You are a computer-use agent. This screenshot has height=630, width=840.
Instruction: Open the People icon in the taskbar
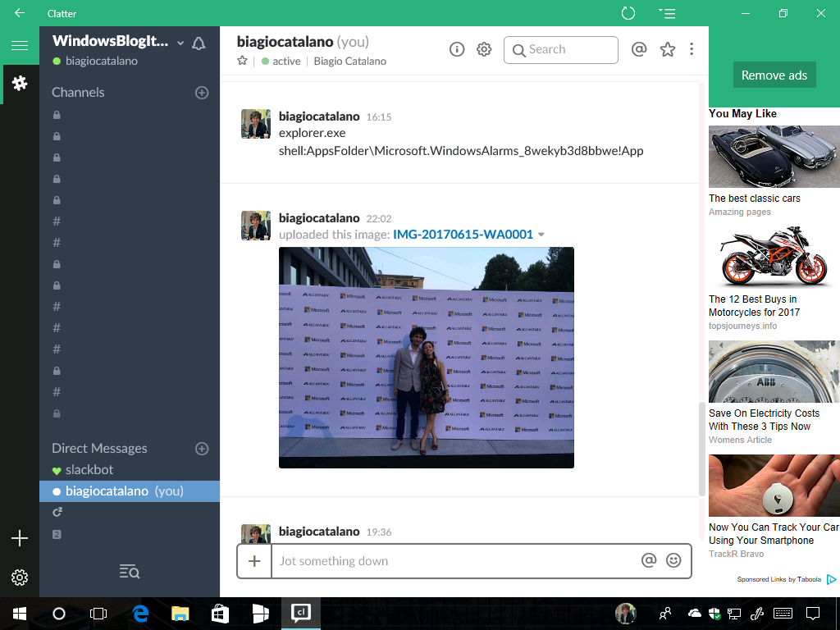(x=665, y=614)
